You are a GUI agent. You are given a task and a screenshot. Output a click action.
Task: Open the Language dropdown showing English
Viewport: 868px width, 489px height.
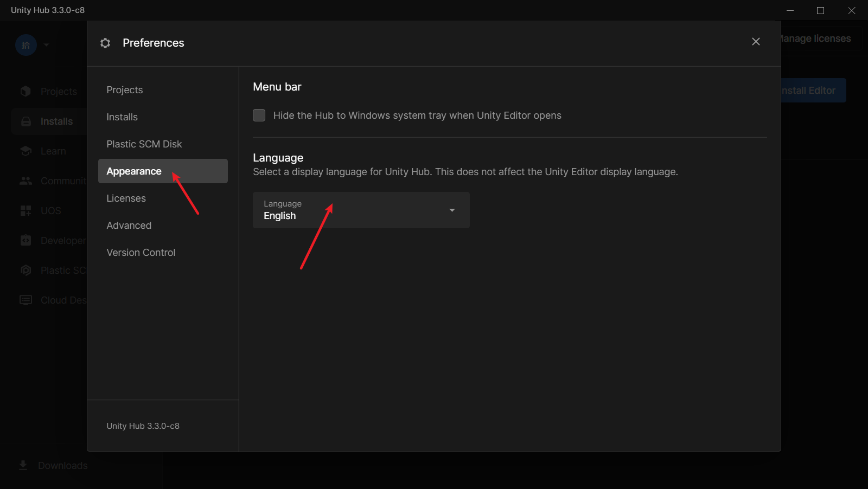[x=361, y=210]
